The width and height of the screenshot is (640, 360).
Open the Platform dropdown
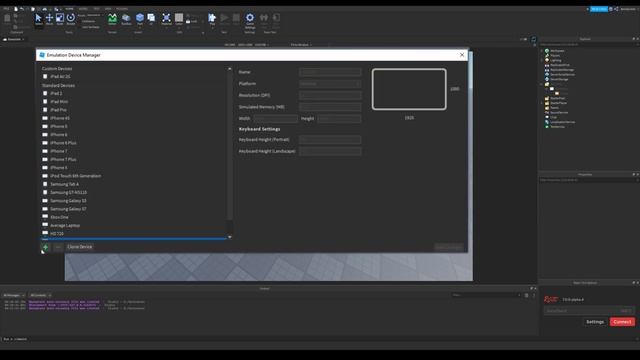pyautogui.click(x=330, y=84)
